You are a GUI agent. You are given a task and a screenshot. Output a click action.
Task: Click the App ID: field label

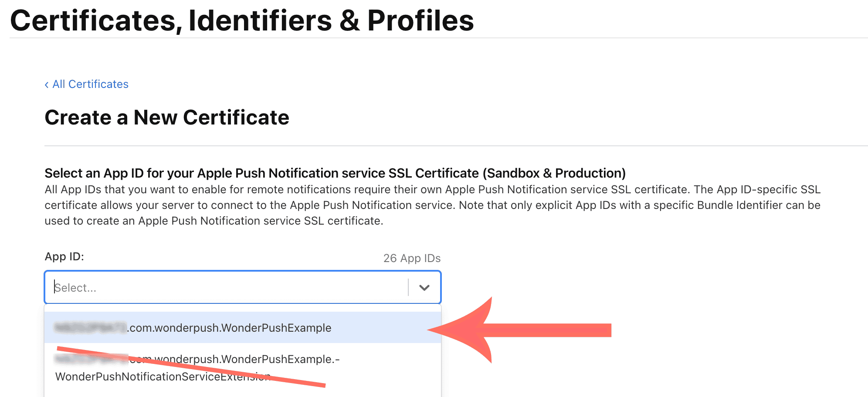point(64,256)
